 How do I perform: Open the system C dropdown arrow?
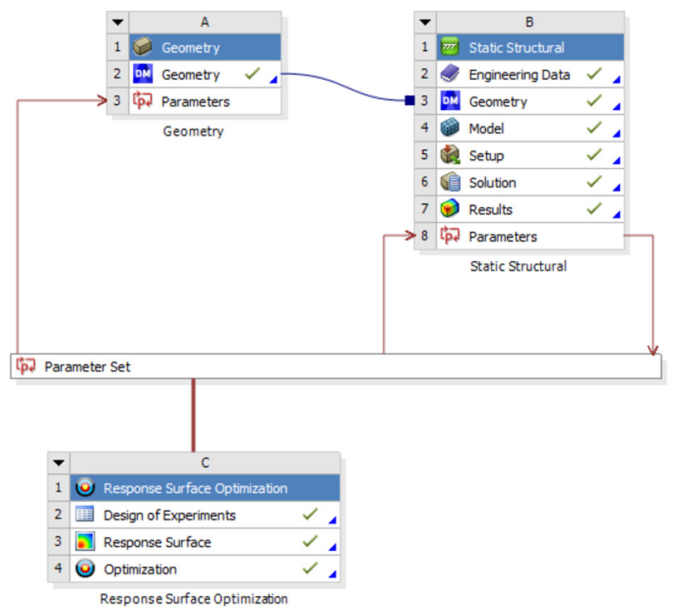coord(59,463)
